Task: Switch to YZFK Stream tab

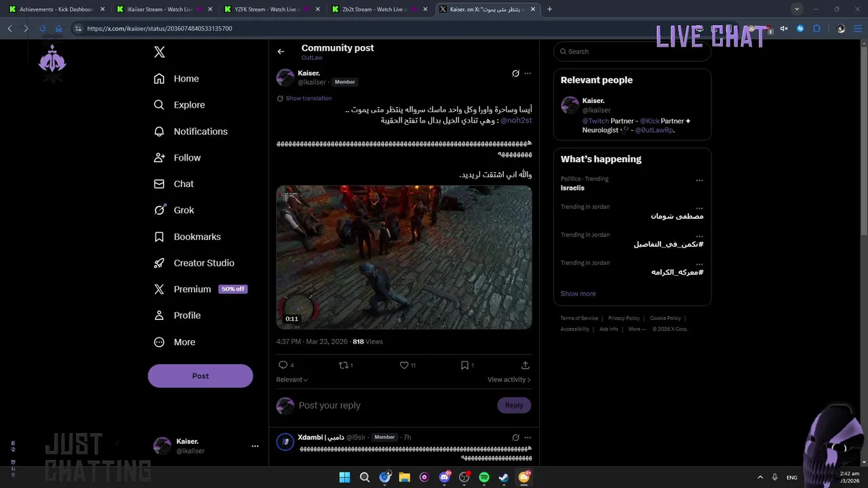Action: pos(271,9)
